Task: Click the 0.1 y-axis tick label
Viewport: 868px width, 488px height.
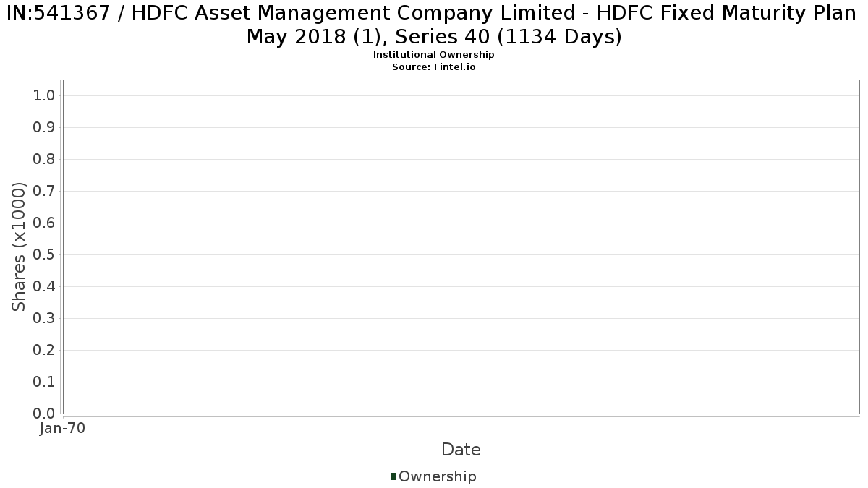Action: pos(45,382)
